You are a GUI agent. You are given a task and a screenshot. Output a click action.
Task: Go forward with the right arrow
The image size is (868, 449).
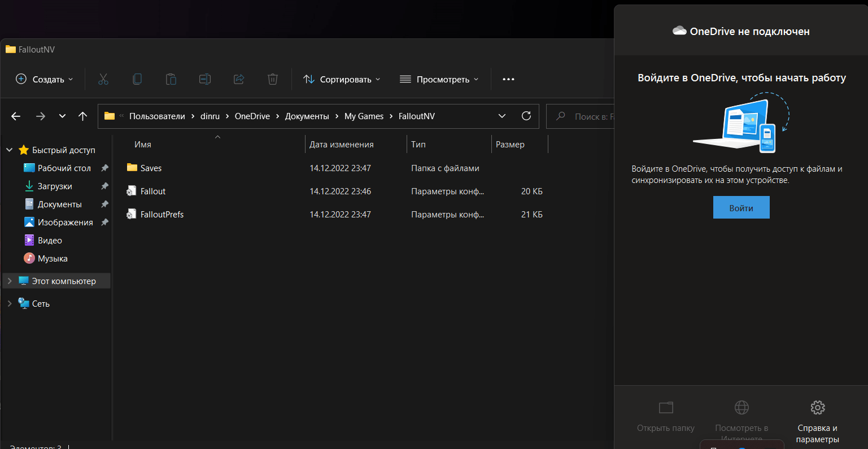41,116
